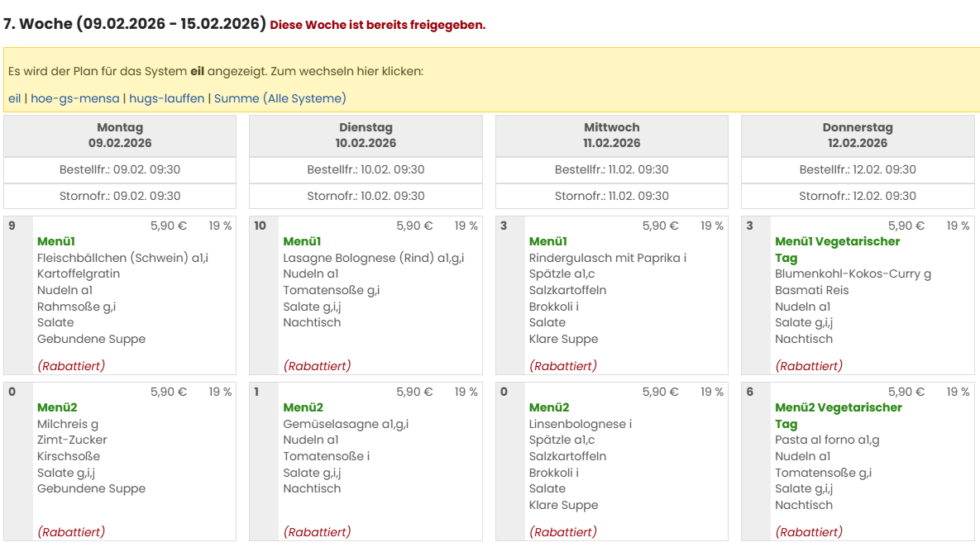The width and height of the screenshot is (980, 547).
Task: Open the Mittwoch 11.02.2026 day header
Action: tap(611, 136)
